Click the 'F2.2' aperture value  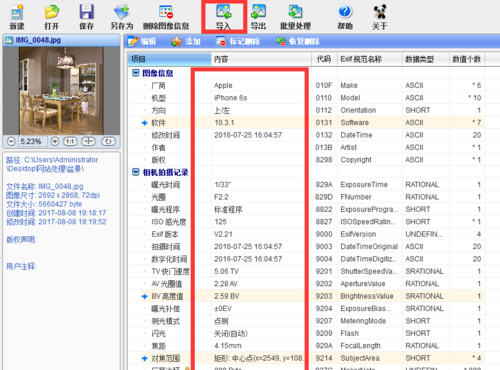[221, 197]
